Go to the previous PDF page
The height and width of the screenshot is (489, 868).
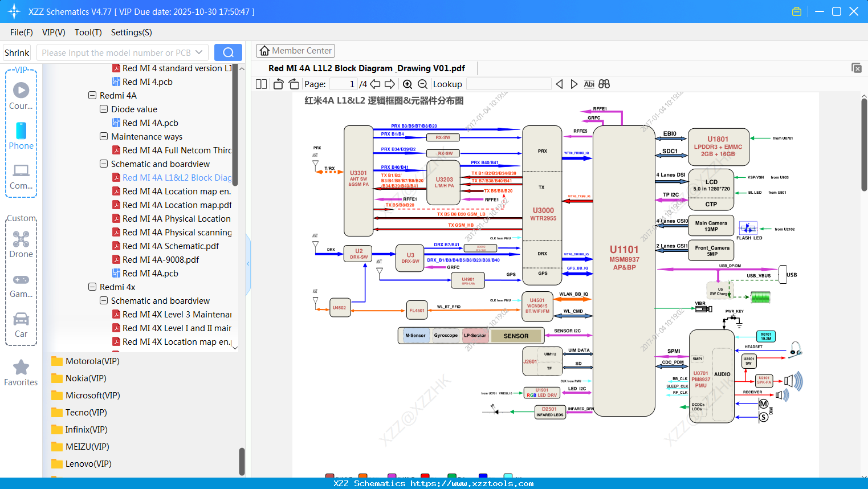pos(376,84)
